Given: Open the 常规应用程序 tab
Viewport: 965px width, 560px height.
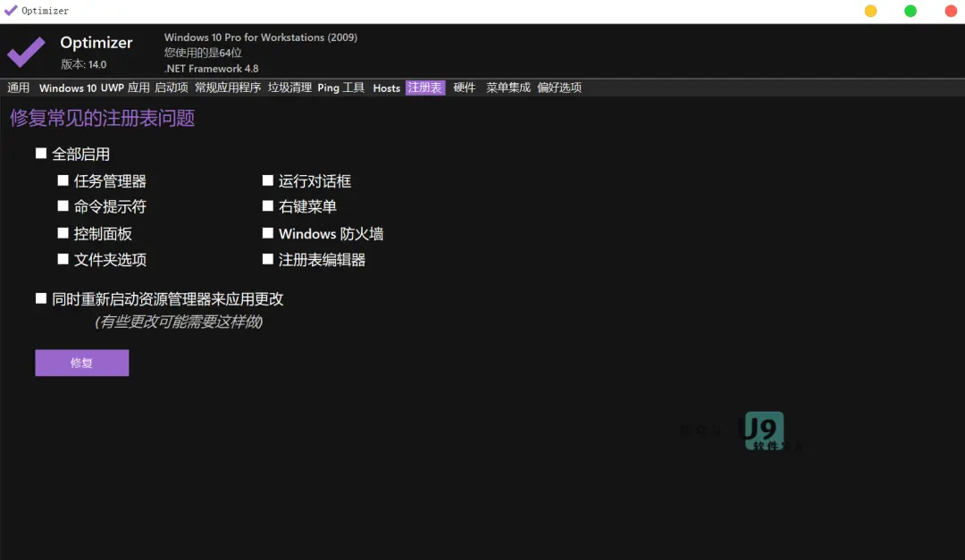Looking at the screenshot, I should (x=228, y=88).
